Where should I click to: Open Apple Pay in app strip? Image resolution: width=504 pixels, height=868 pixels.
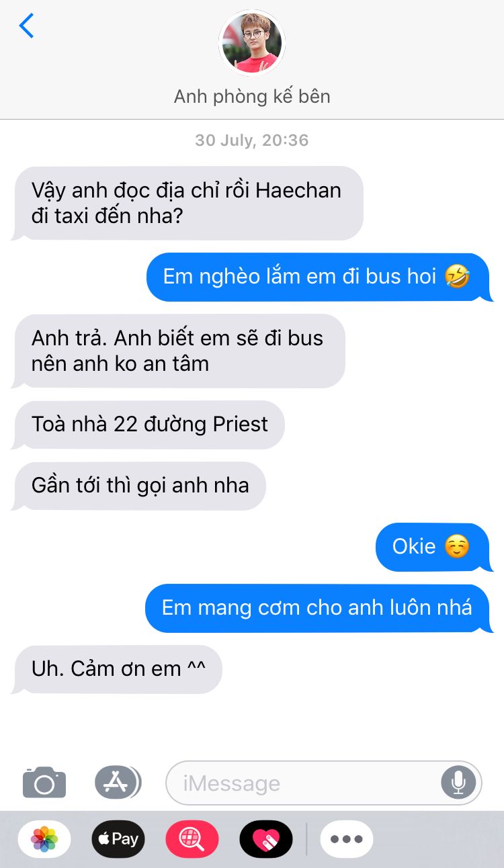pos(118,839)
